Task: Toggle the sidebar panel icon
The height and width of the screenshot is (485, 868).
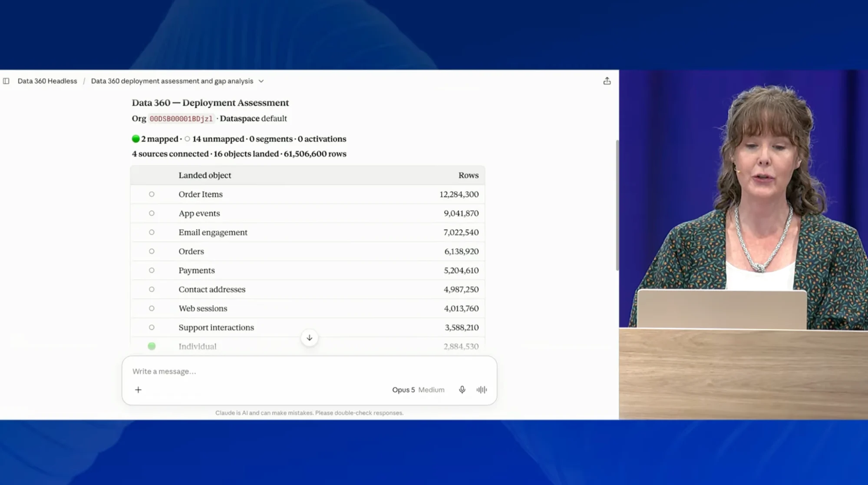Action: [x=6, y=81]
